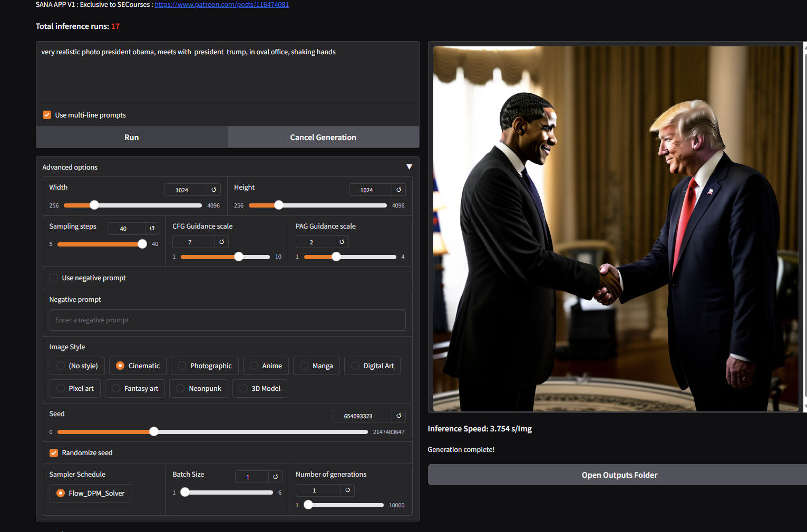
Task: Select the Cinematic image style
Action: [138, 366]
